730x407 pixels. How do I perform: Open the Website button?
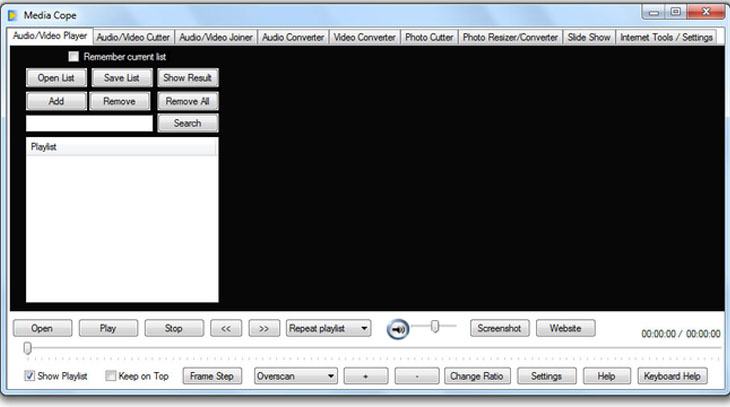pyautogui.click(x=566, y=328)
